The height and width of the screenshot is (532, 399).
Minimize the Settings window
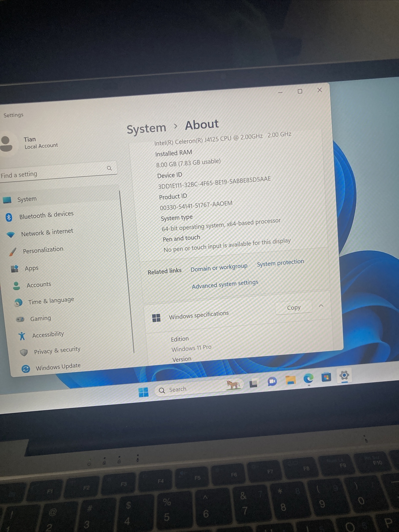tap(280, 92)
